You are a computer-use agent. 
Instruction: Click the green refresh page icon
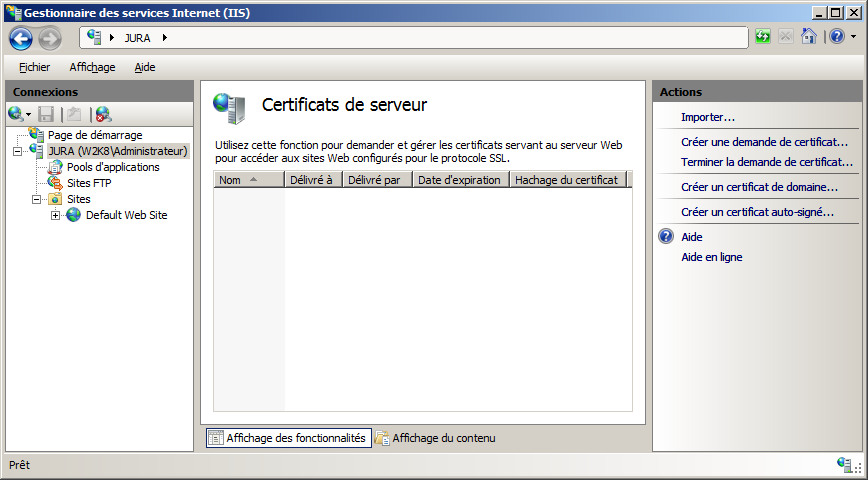coord(764,38)
